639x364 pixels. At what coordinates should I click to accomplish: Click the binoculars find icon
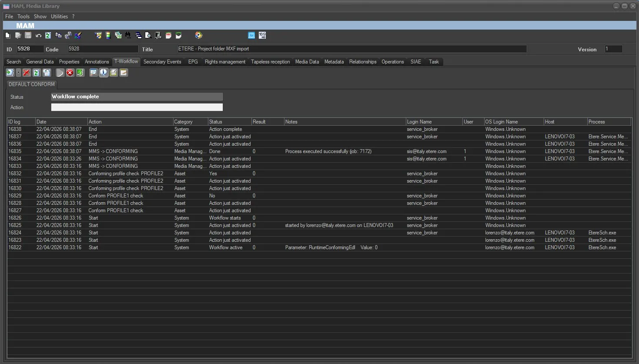pyautogui.click(x=128, y=35)
